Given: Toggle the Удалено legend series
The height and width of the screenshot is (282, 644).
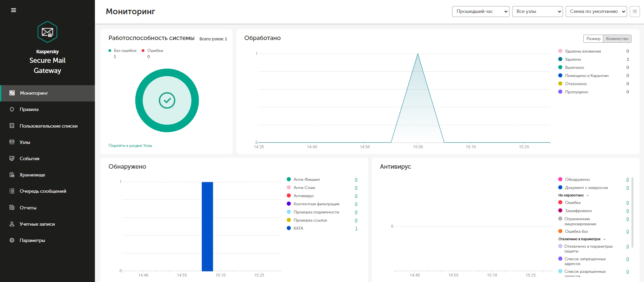Looking at the screenshot, I should coord(573,59).
